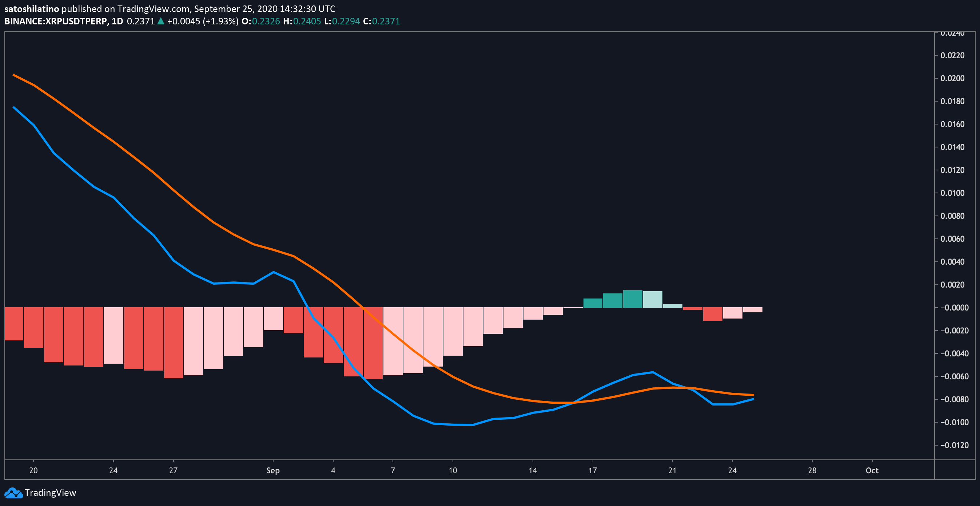Click the low price value 0.2294

346,21
